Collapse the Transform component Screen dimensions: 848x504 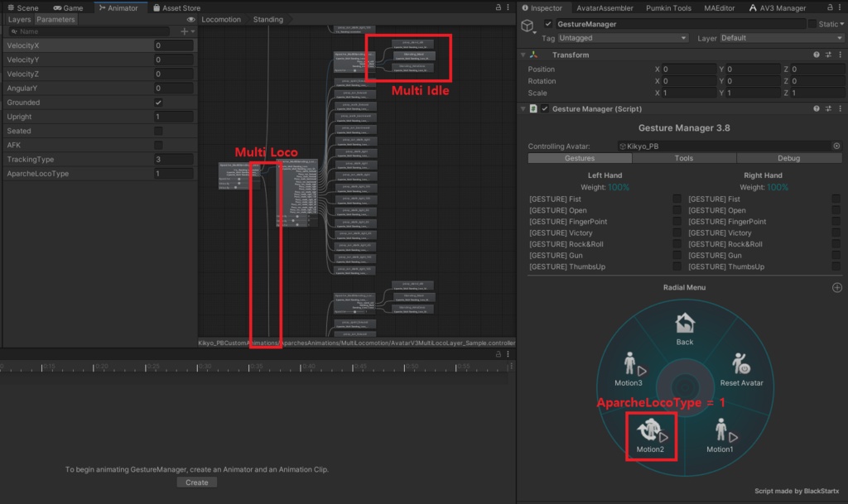523,55
